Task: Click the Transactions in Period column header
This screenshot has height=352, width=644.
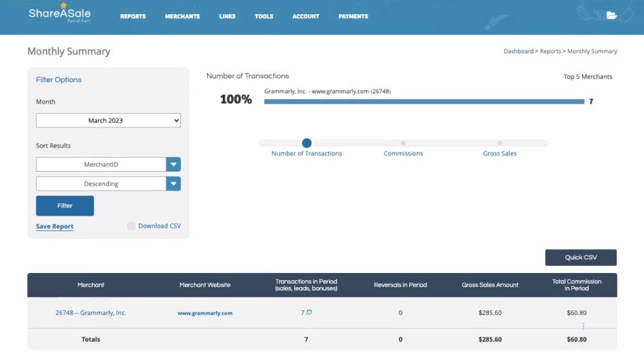Action: tap(306, 285)
